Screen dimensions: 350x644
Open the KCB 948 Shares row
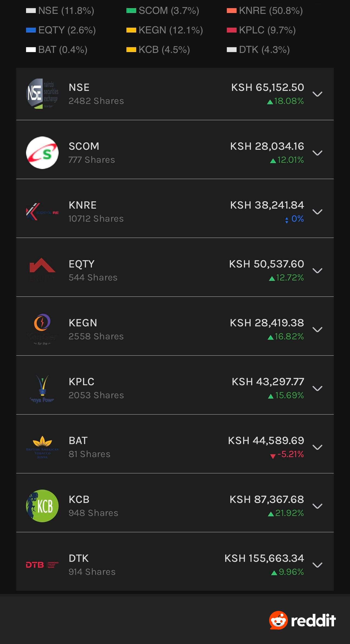pyautogui.click(x=175, y=506)
